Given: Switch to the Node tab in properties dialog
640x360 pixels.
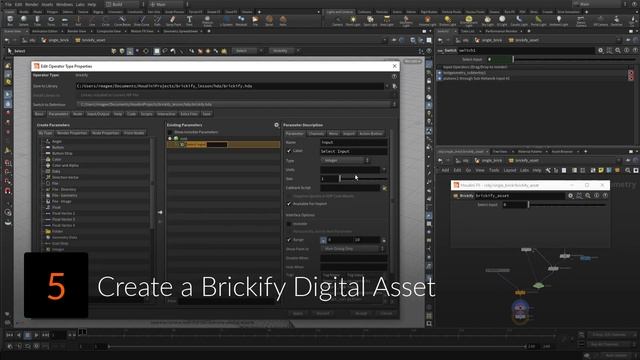Looking at the screenshot, I should pos(78,114).
